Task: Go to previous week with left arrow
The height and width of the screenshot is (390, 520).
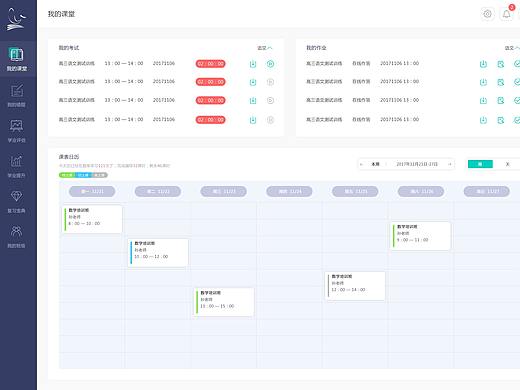Action: click(361, 164)
